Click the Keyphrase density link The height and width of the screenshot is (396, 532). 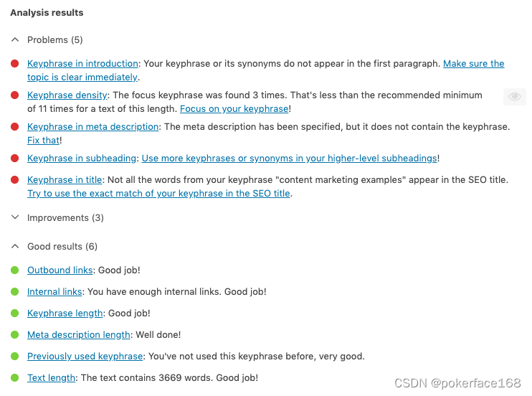(x=67, y=95)
